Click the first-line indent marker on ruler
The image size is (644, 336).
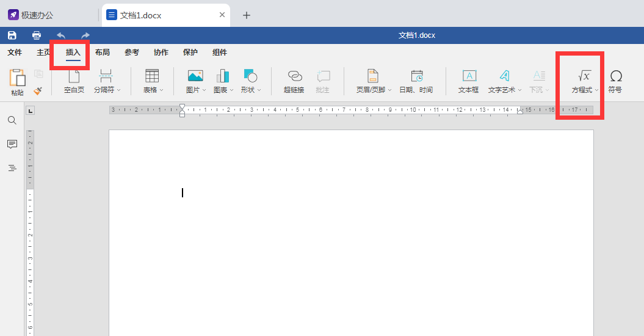[183, 107]
